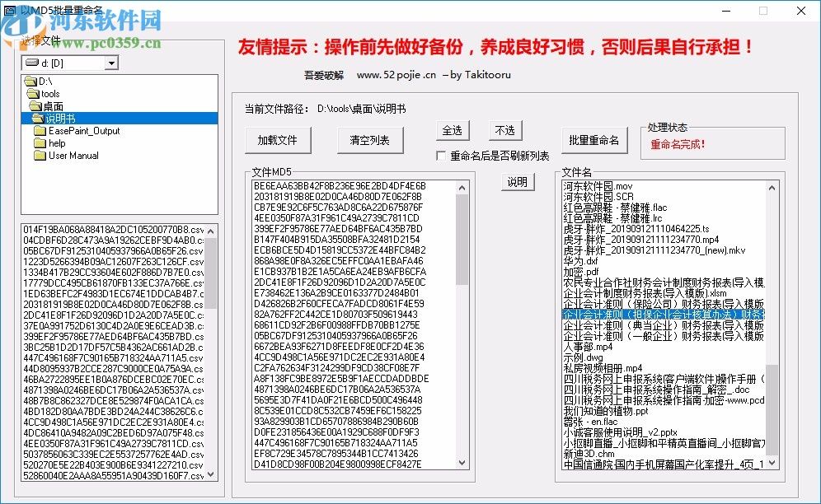Click the tools folder icon

32,94
